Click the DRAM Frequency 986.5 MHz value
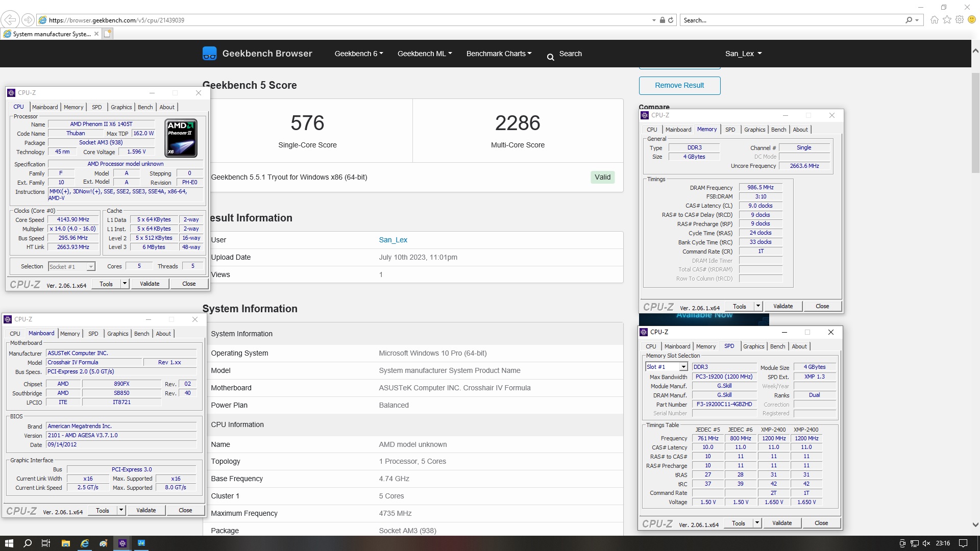Viewport: 980px width, 551px height. 761,187
